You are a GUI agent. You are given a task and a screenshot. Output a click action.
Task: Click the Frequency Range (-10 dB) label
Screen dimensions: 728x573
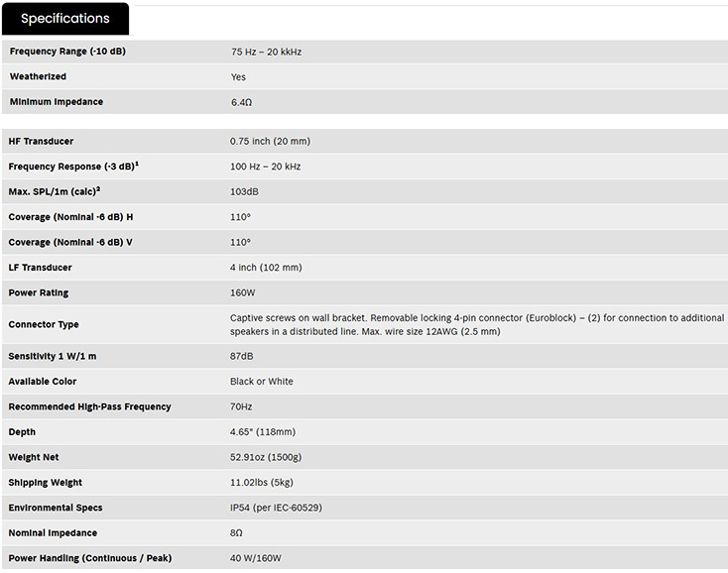(67, 51)
